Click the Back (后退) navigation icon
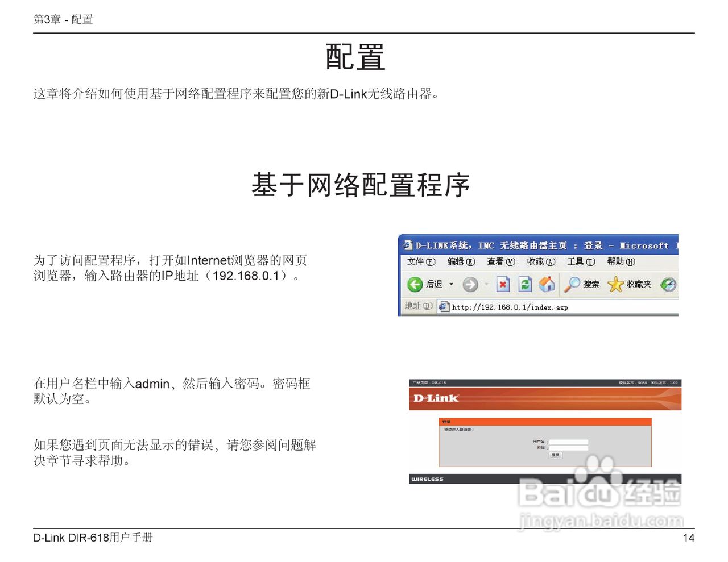Screen dimensions: 728x562 415,284
